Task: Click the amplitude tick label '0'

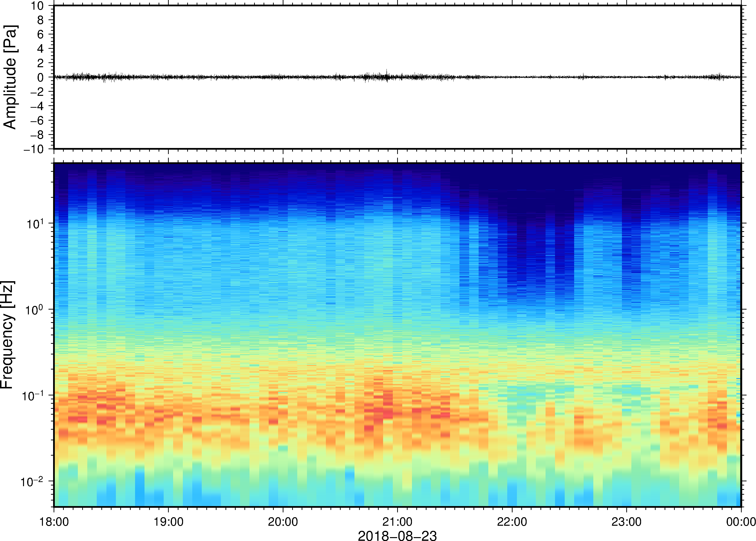Action: point(41,77)
